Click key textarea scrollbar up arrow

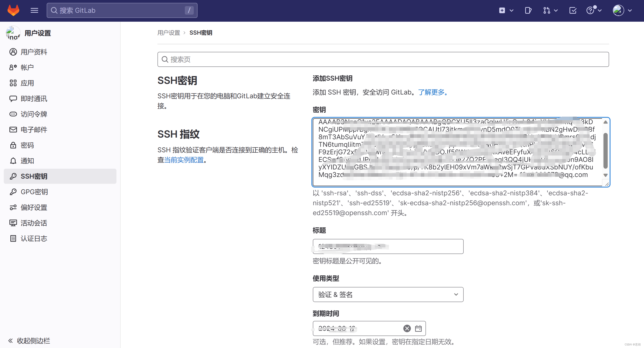606,122
